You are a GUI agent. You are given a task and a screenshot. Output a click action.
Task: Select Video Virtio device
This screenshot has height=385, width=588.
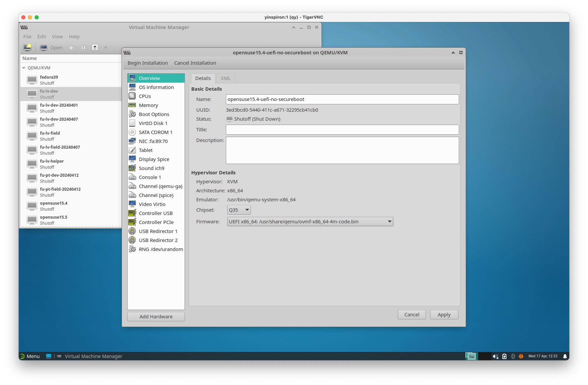pyautogui.click(x=156, y=204)
